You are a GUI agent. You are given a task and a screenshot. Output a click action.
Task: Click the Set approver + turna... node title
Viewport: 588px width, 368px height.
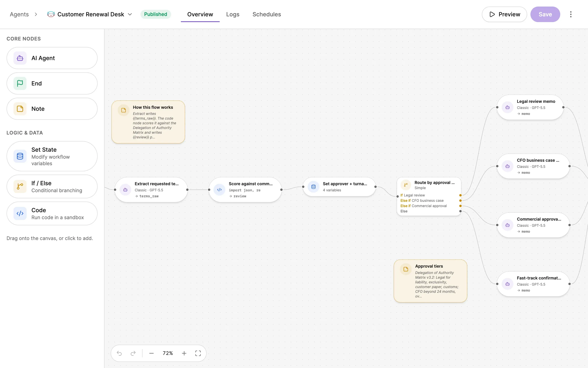(x=345, y=184)
